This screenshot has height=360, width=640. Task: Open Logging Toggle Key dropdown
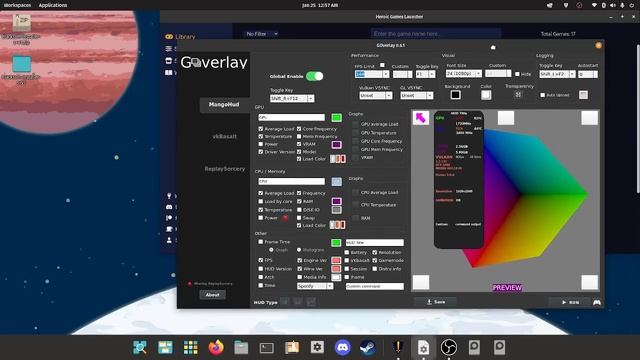(572, 74)
